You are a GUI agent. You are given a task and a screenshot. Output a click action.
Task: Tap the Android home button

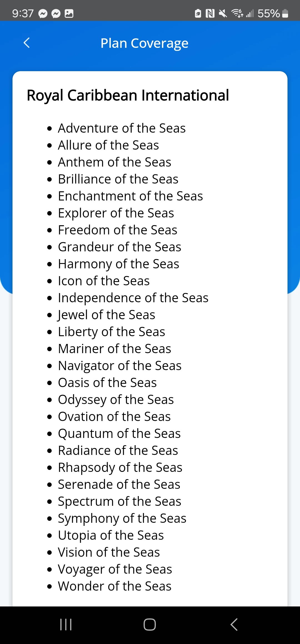(150, 625)
